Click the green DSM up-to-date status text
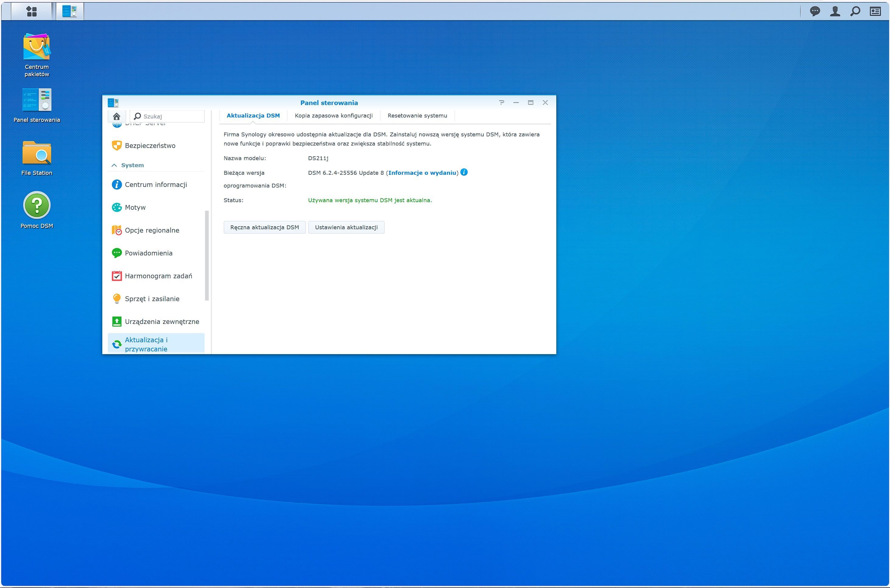 (x=370, y=200)
